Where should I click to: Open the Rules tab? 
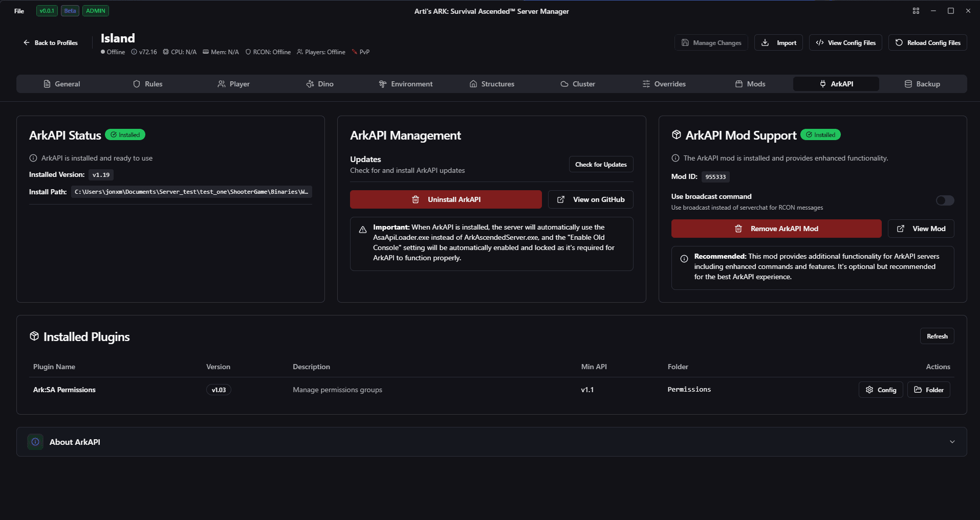[x=148, y=83]
